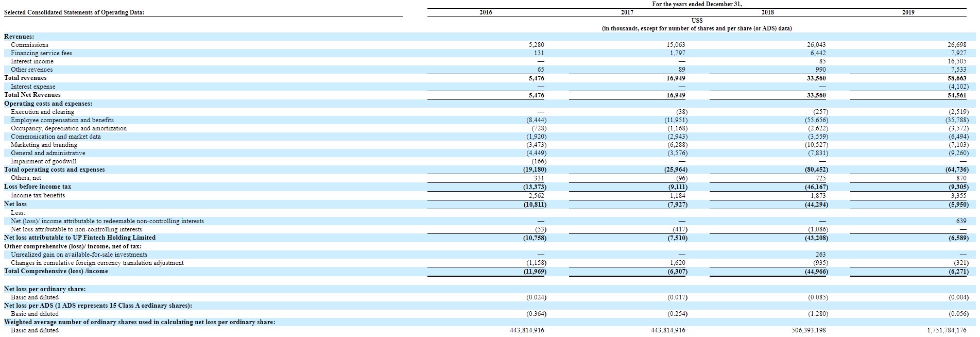Click the 2019 Total Net Revenues value 54,561
The image size is (980, 337).
pyautogui.click(x=957, y=95)
